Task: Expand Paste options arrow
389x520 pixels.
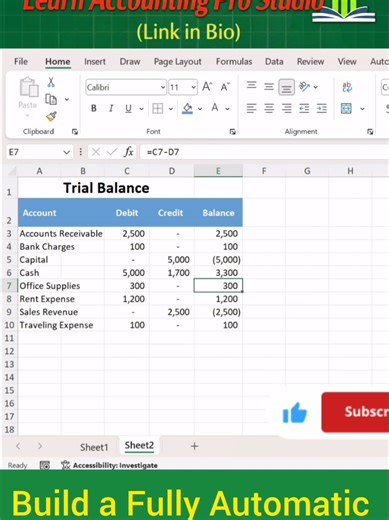Action: point(27,115)
